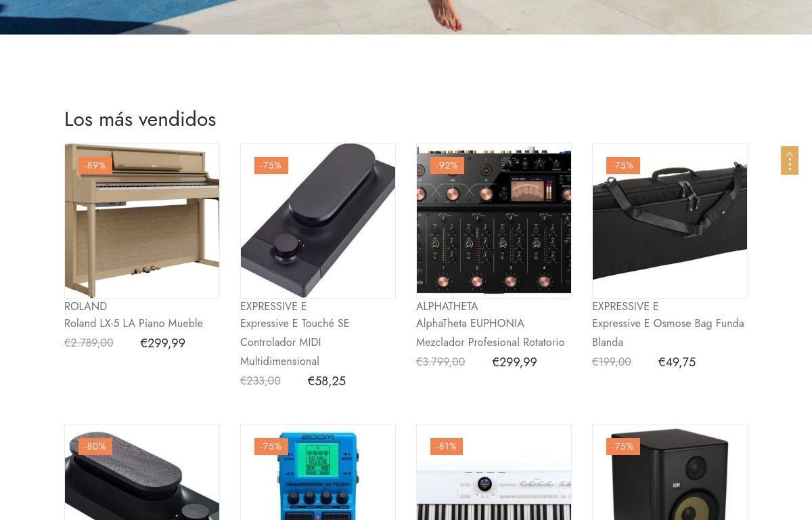Open the black studio monitor speaker image
This screenshot has width=812, height=520.
(670, 473)
